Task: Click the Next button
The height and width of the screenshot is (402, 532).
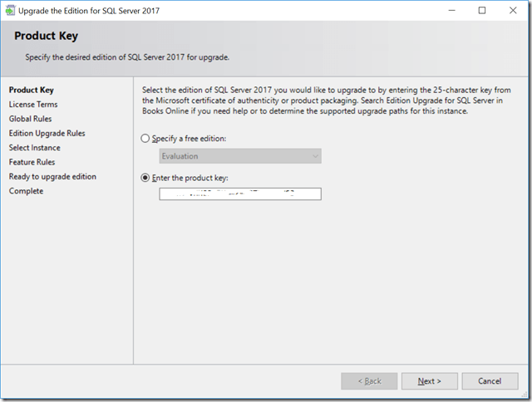Action: point(430,381)
